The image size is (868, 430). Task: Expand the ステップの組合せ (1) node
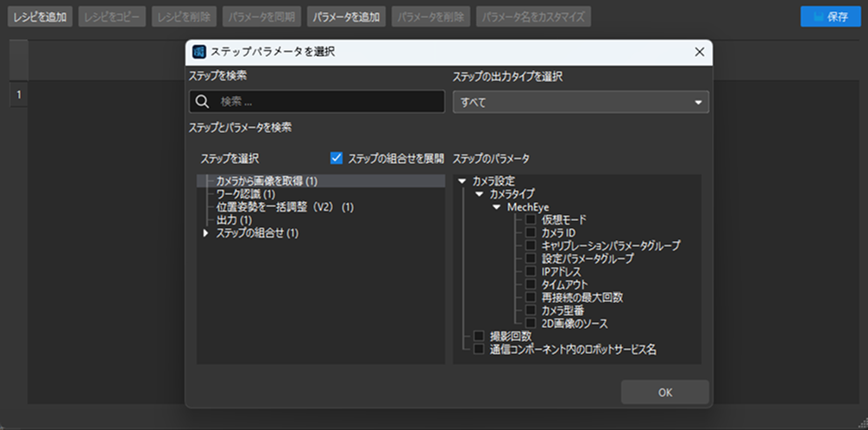(206, 233)
